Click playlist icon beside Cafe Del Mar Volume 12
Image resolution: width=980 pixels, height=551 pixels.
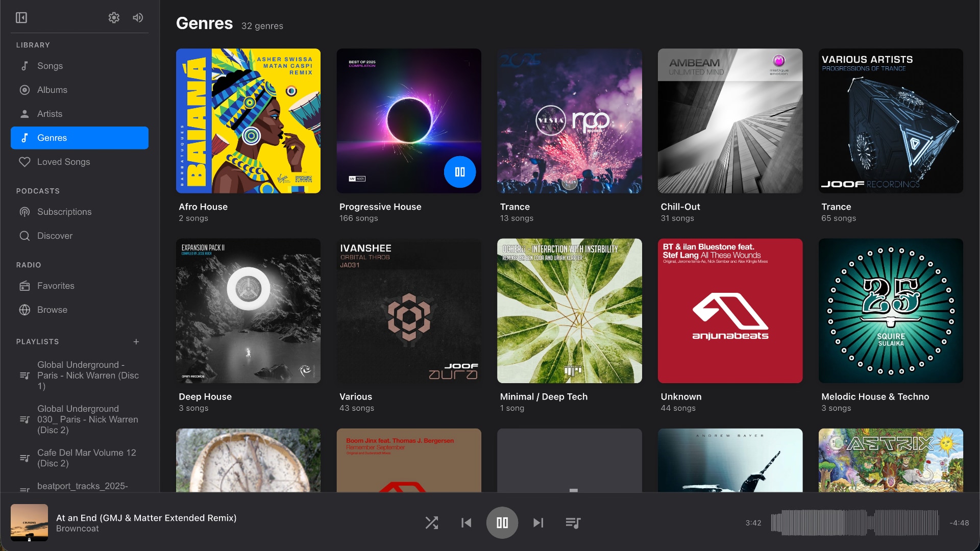pos(24,458)
